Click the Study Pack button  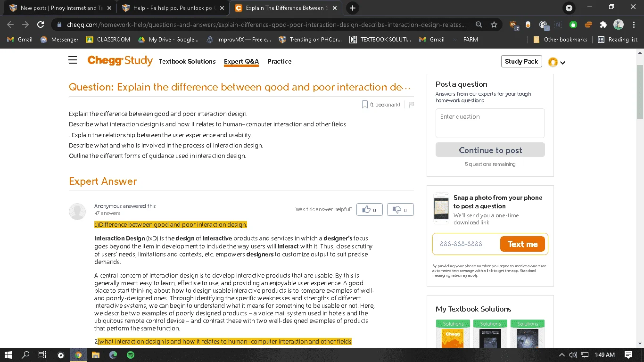[521, 61]
